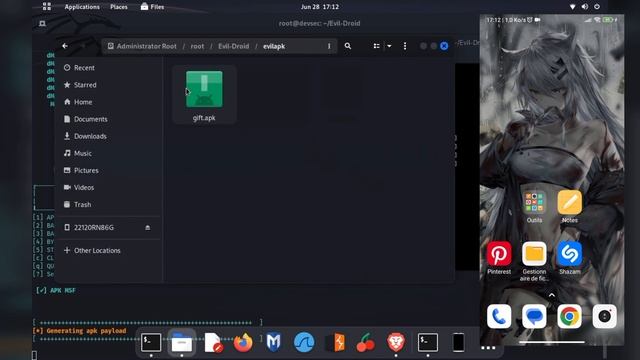Viewport: 640px width, 360px height.
Task: Open Applications menu in top bar
Action: (x=82, y=7)
